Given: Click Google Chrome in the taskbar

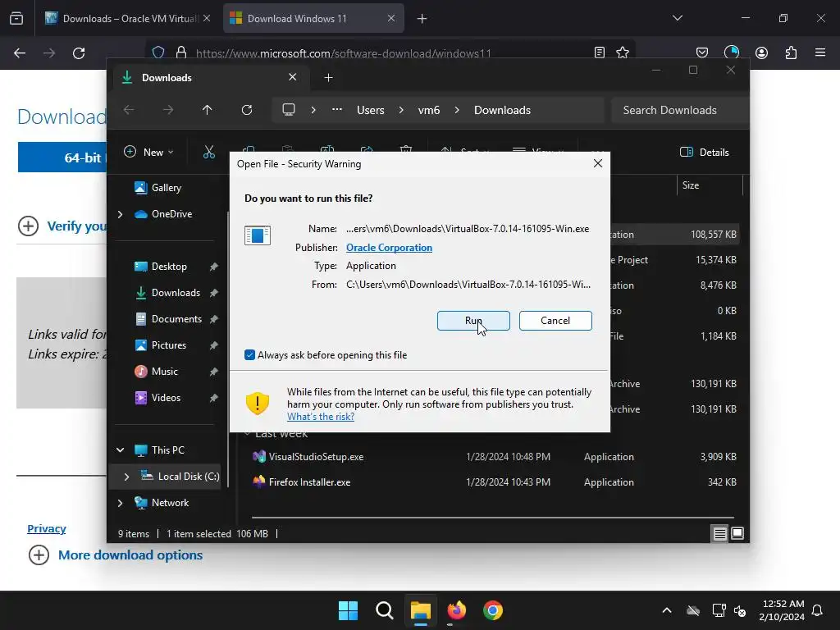Looking at the screenshot, I should pyautogui.click(x=493, y=610).
